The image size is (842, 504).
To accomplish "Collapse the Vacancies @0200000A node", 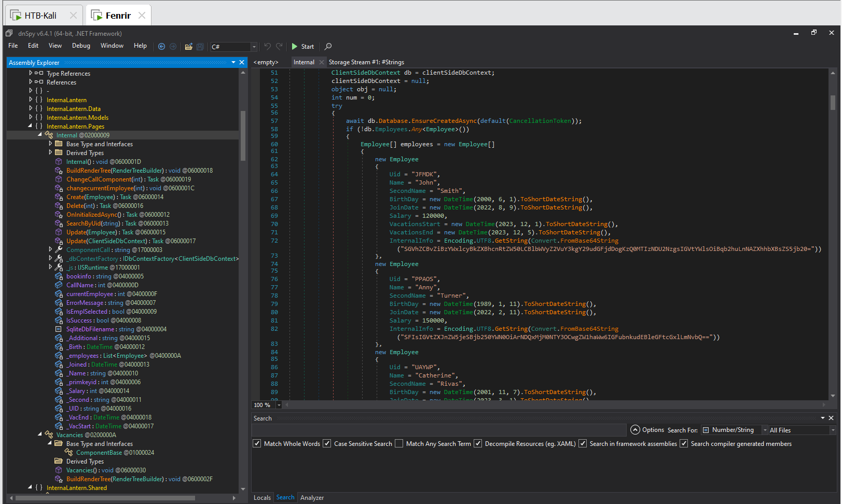I will pos(40,435).
